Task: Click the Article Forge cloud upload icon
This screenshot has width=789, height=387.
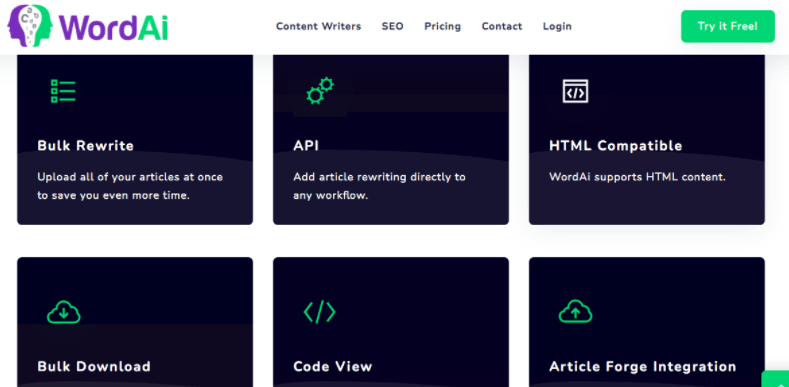Action: tap(576, 312)
